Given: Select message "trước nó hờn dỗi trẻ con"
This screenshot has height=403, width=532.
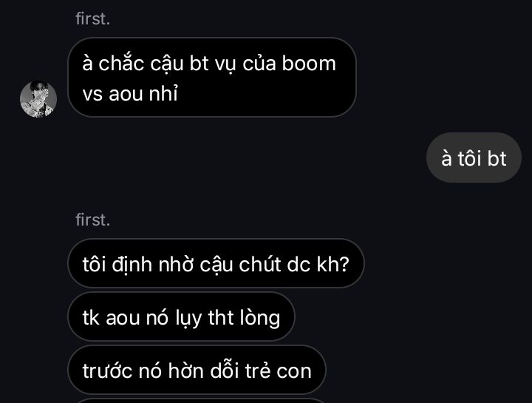Looking at the screenshot, I should coord(197,370).
